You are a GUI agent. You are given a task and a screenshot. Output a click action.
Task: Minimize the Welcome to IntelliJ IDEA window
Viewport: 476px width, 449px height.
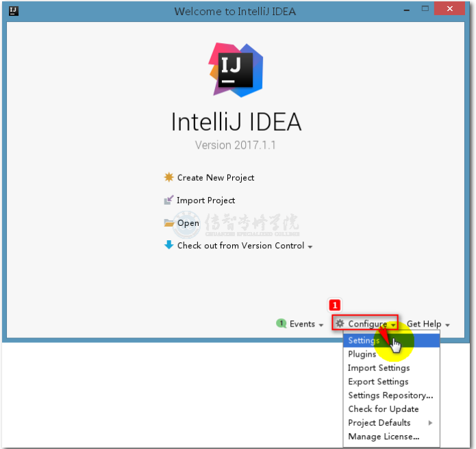click(407, 10)
